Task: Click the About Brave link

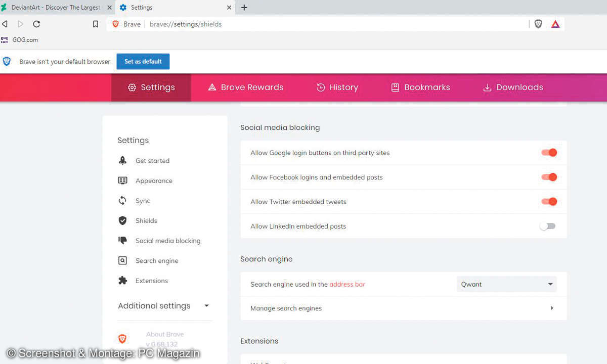Action: click(165, 334)
